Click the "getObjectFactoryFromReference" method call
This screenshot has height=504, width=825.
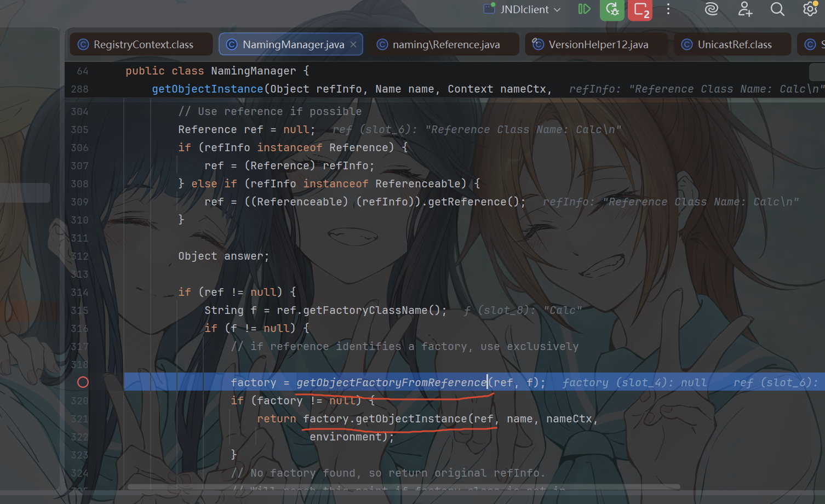392,382
